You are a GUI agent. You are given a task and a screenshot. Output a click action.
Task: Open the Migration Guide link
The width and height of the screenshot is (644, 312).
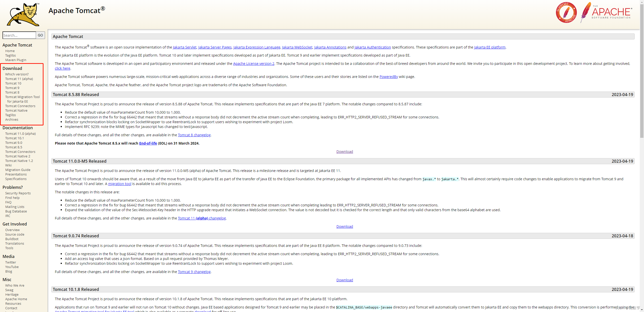point(18,170)
